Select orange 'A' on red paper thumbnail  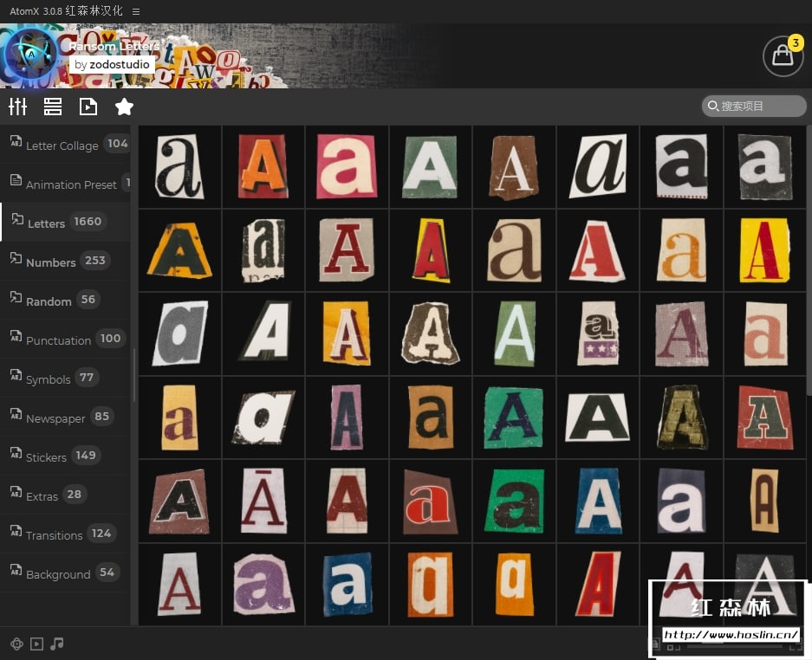(x=263, y=166)
